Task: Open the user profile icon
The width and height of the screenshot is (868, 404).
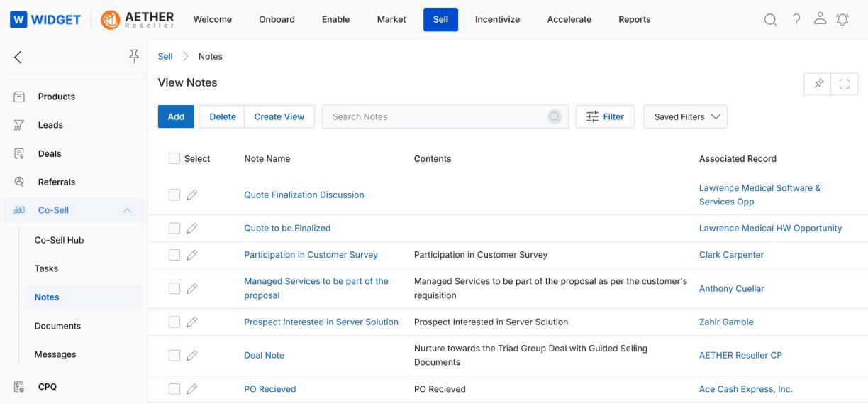Action: (820, 20)
